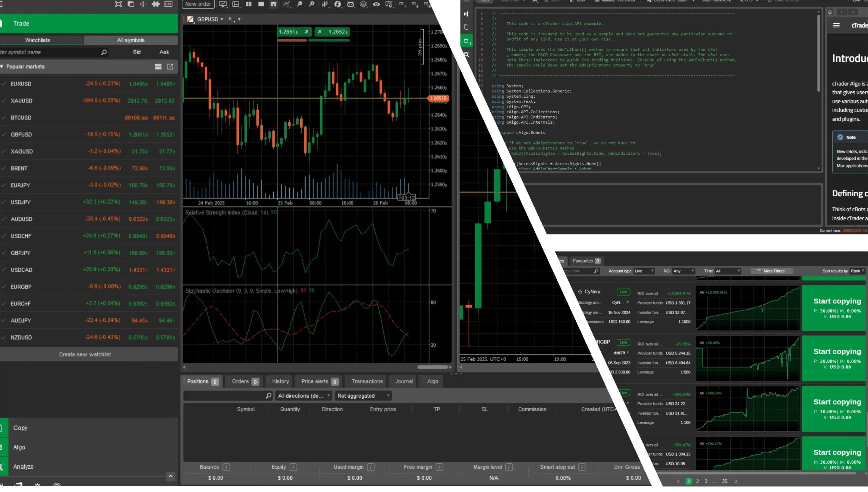The image size is (868, 492).
Task: Open the chart monitor icon next to New order
Action: [223, 4]
